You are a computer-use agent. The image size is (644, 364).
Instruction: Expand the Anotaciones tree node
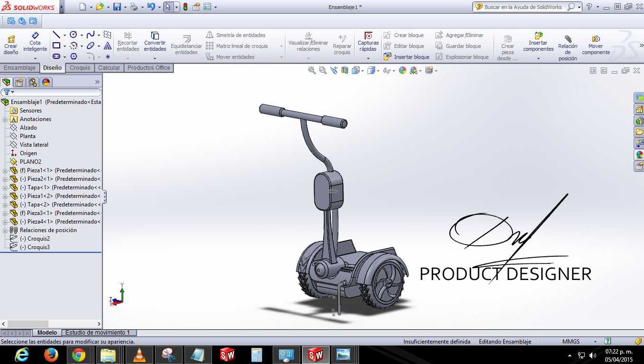(x=5, y=119)
